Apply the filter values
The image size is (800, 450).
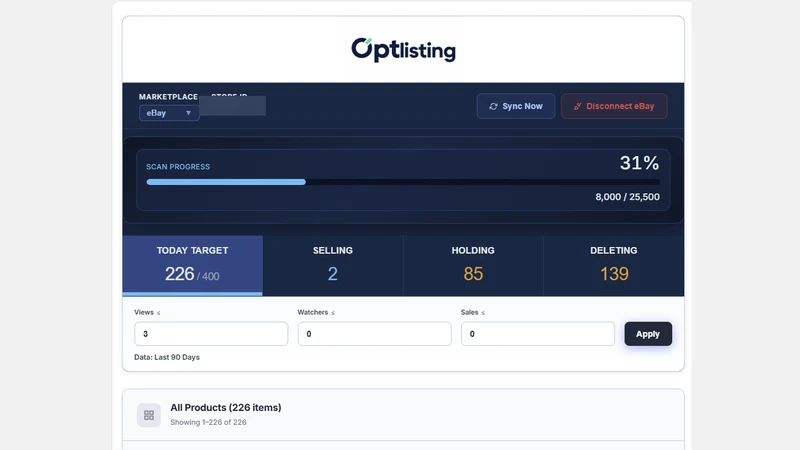click(648, 334)
